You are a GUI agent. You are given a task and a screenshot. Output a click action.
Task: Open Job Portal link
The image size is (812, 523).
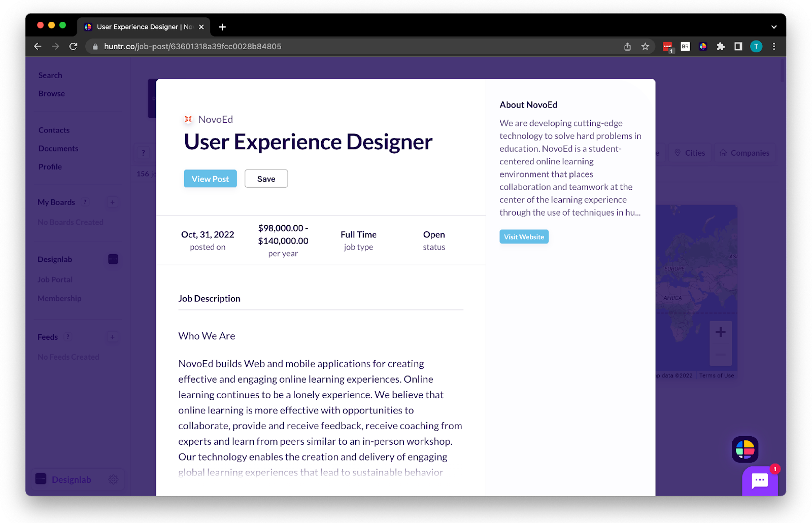coord(55,280)
